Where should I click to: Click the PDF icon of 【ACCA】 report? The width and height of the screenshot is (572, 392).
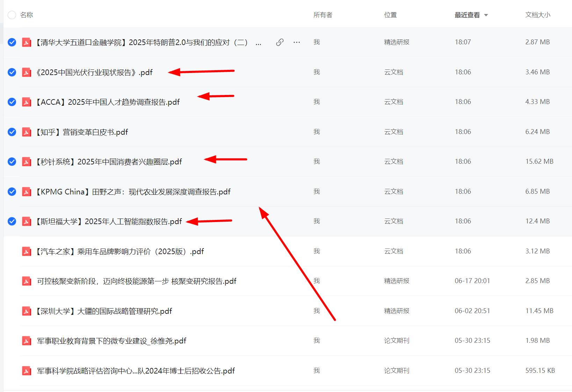click(27, 102)
